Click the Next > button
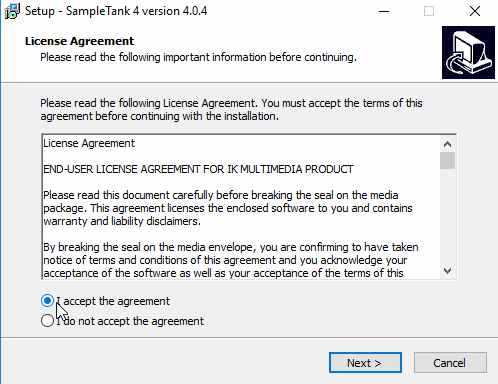498x384 pixels. [365, 363]
